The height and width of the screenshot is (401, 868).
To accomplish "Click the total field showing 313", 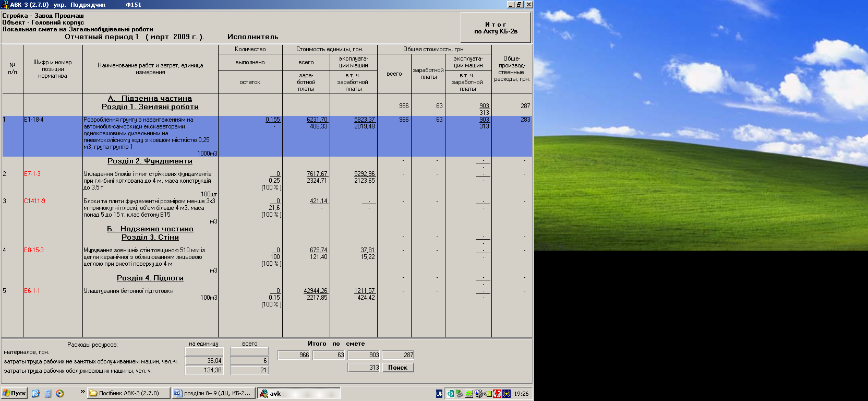I will [x=364, y=368].
